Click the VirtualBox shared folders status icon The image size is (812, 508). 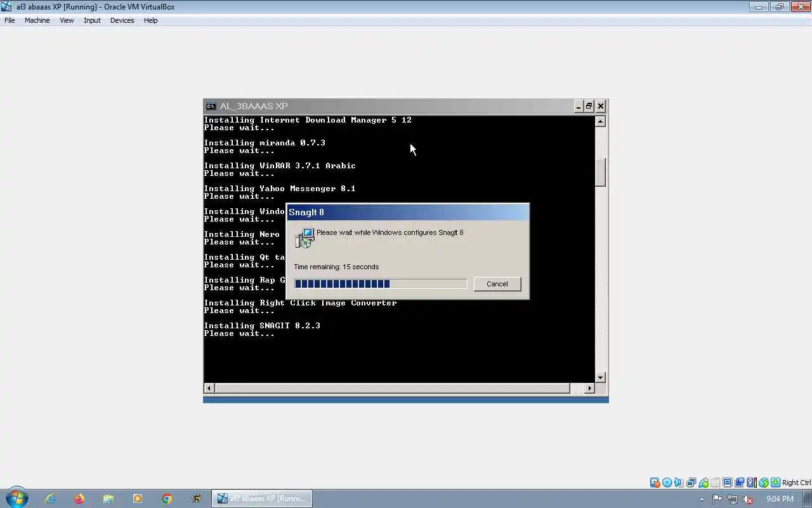(x=716, y=483)
